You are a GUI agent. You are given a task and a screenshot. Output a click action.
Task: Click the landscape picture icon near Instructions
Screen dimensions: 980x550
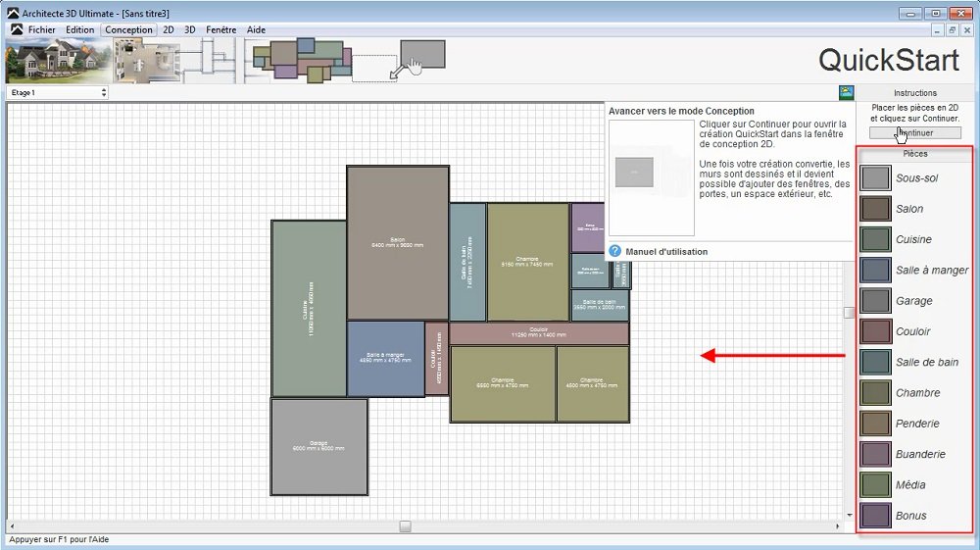coord(847,92)
